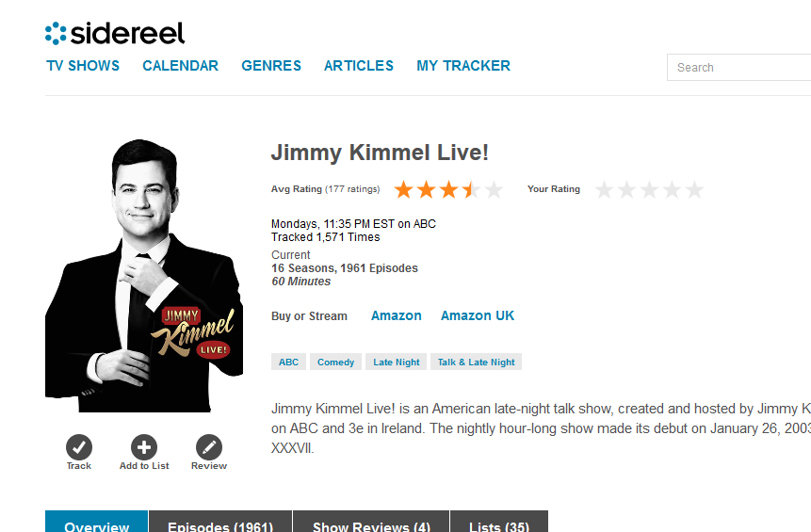
Task: Rate the show three stars
Action: click(650, 190)
